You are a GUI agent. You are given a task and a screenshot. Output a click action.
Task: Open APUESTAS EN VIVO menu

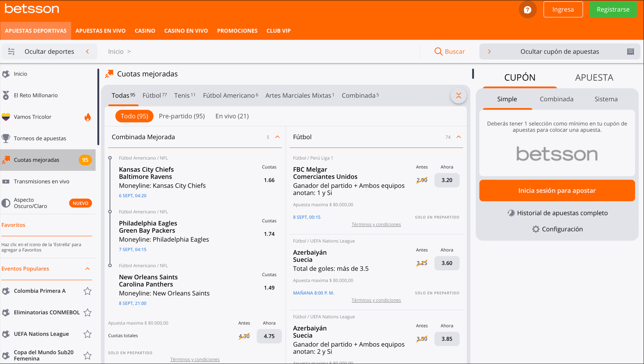coord(101,31)
